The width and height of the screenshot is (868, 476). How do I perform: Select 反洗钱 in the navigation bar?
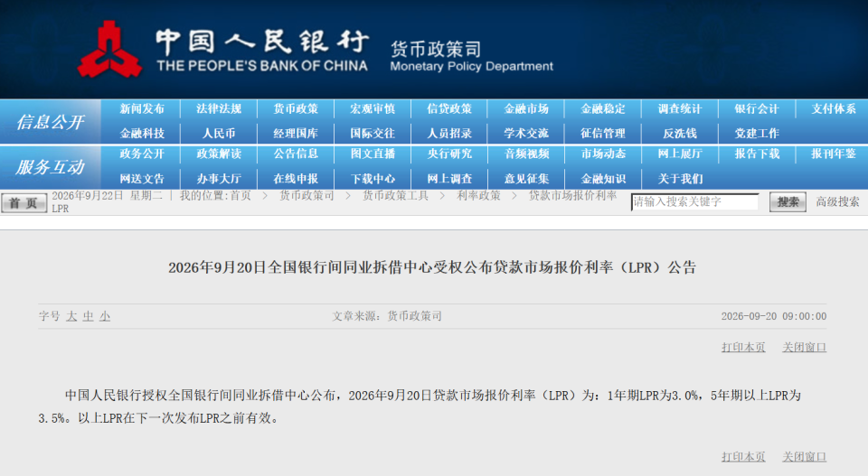(679, 134)
